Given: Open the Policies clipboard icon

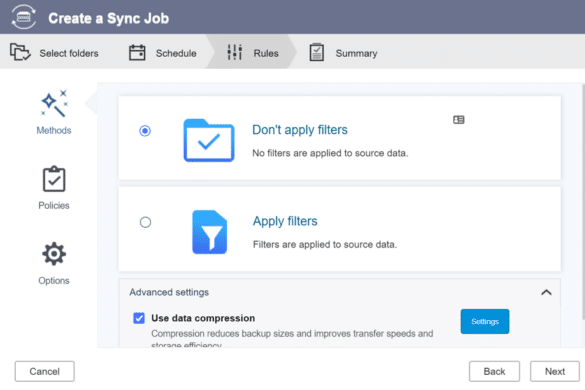Looking at the screenshot, I should 54,179.
